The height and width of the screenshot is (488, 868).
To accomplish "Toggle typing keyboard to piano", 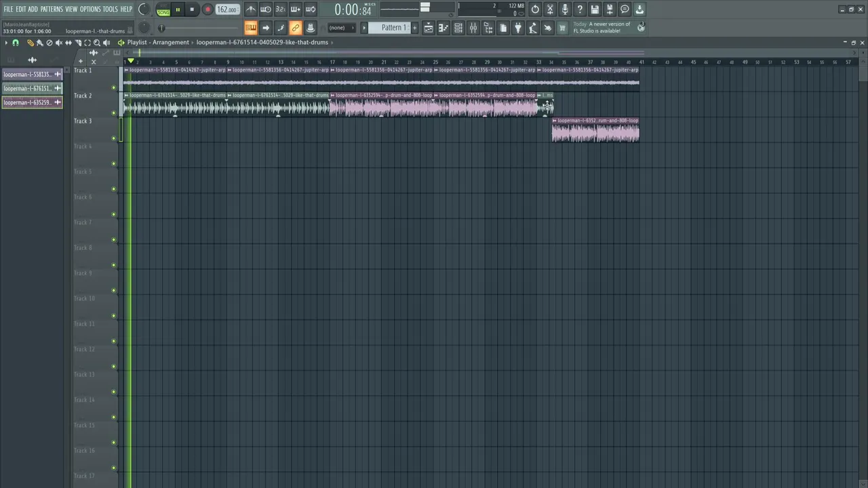I will [x=251, y=28].
